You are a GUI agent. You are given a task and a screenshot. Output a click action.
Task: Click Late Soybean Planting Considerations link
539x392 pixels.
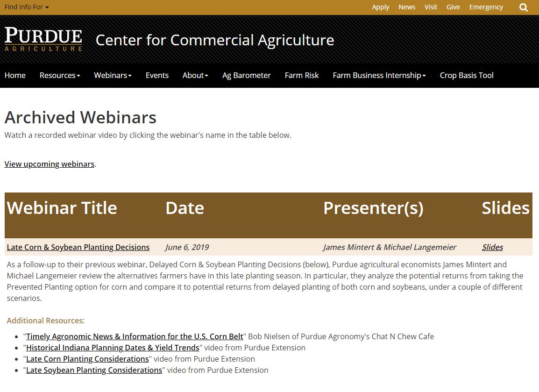pyautogui.click(x=94, y=371)
